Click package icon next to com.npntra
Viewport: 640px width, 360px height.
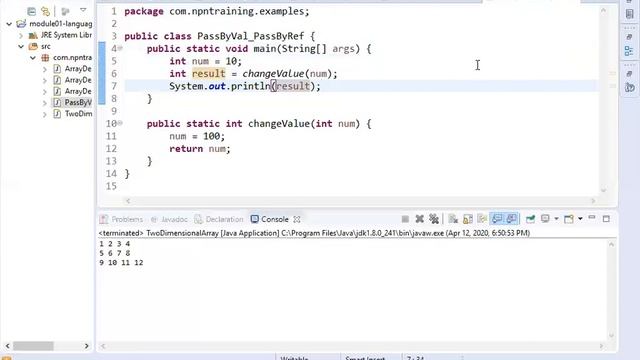tap(45, 58)
